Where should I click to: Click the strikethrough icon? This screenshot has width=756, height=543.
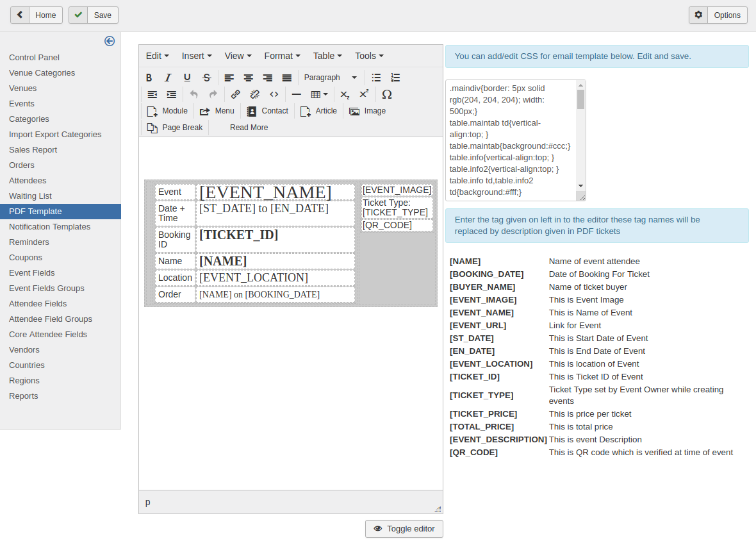(x=206, y=78)
